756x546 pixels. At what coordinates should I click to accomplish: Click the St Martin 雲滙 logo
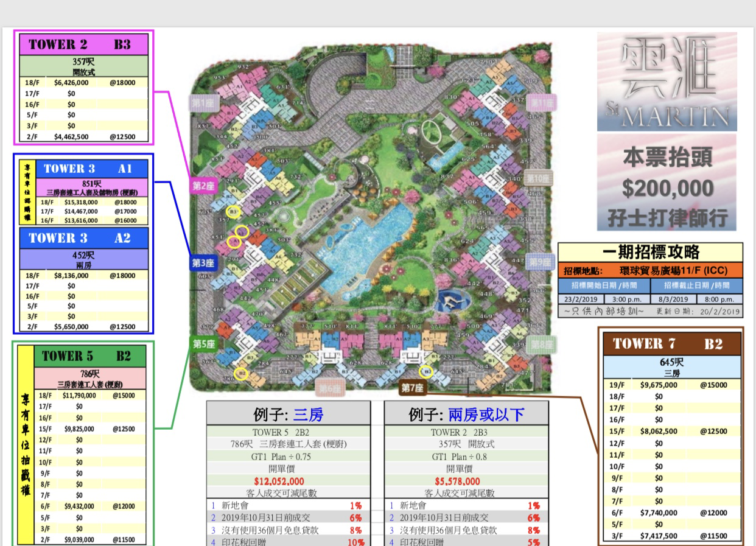click(x=667, y=82)
